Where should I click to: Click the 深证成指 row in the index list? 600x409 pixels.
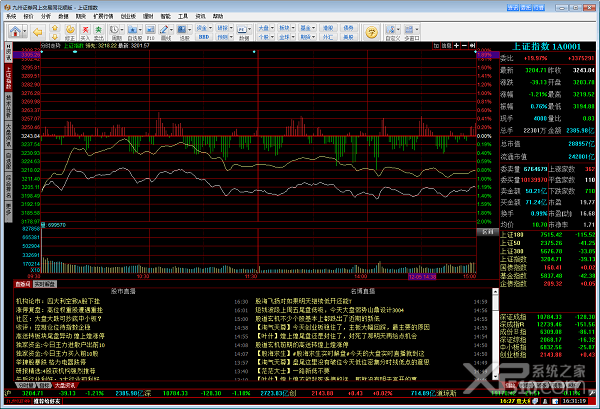pyautogui.click(x=548, y=317)
